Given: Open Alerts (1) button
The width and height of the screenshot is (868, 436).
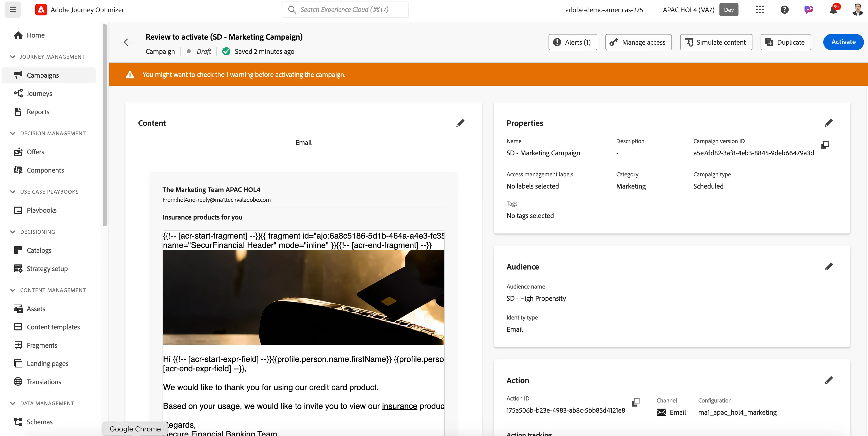Looking at the screenshot, I should point(572,42).
